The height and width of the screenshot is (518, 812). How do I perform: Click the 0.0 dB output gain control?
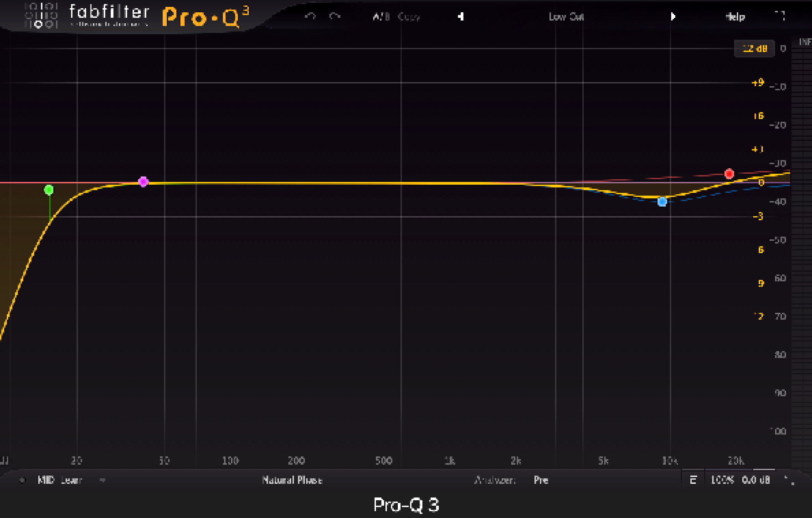click(756, 480)
